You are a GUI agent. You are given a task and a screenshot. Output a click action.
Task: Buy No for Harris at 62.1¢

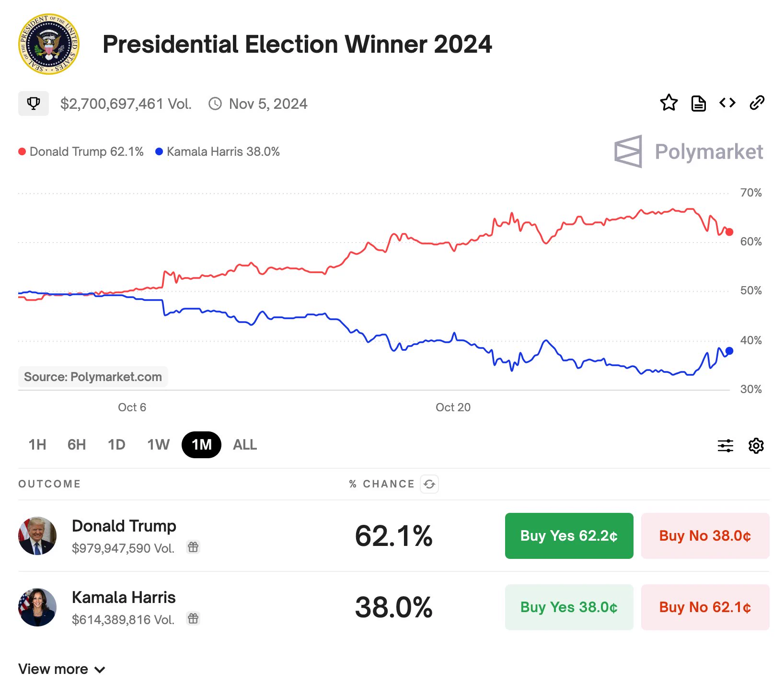click(x=705, y=607)
